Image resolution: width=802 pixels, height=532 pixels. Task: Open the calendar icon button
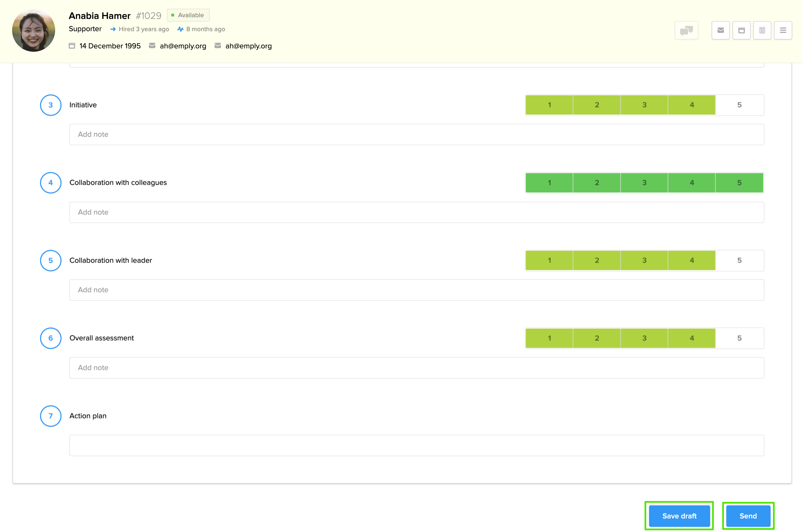pyautogui.click(x=741, y=31)
